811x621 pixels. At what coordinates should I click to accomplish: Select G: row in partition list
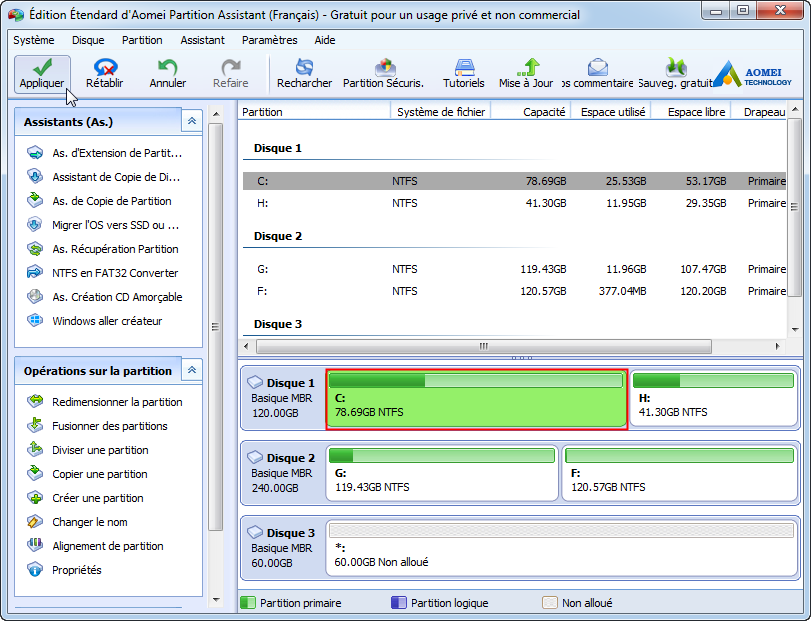(514, 269)
